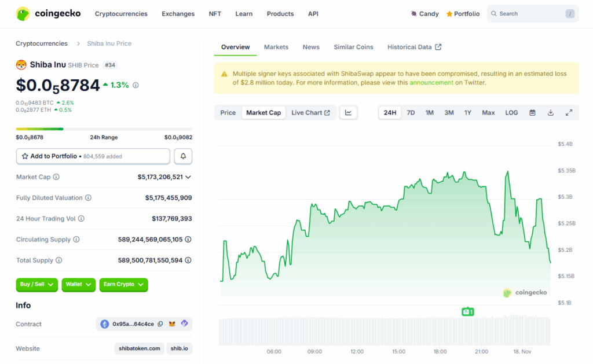Expand the chart to fullscreen
The width and height of the screenshot is (593, 364).
pyautogui.click(x=569, y=113)
